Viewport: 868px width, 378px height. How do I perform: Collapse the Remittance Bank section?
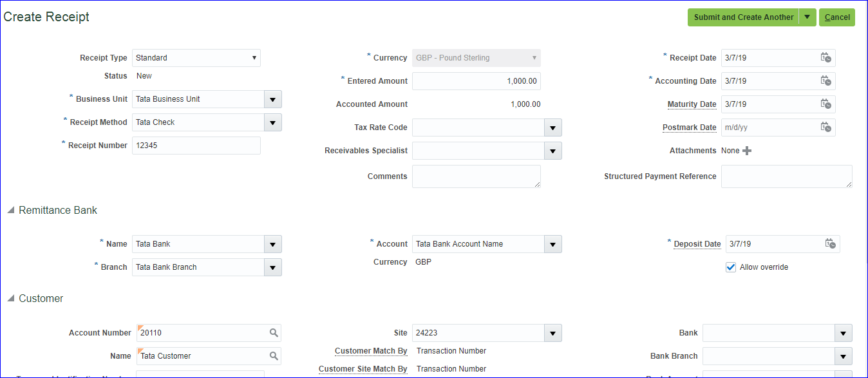[x=11, y=211]
